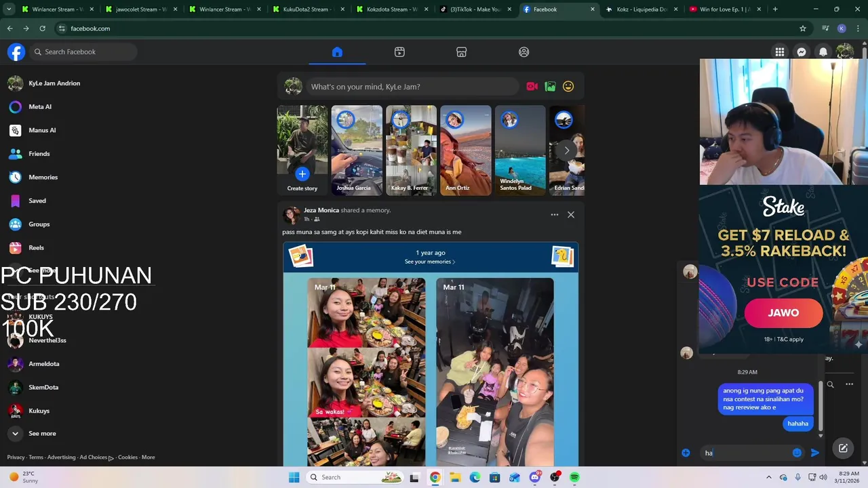Click the Create story card

tap(302, 150)
